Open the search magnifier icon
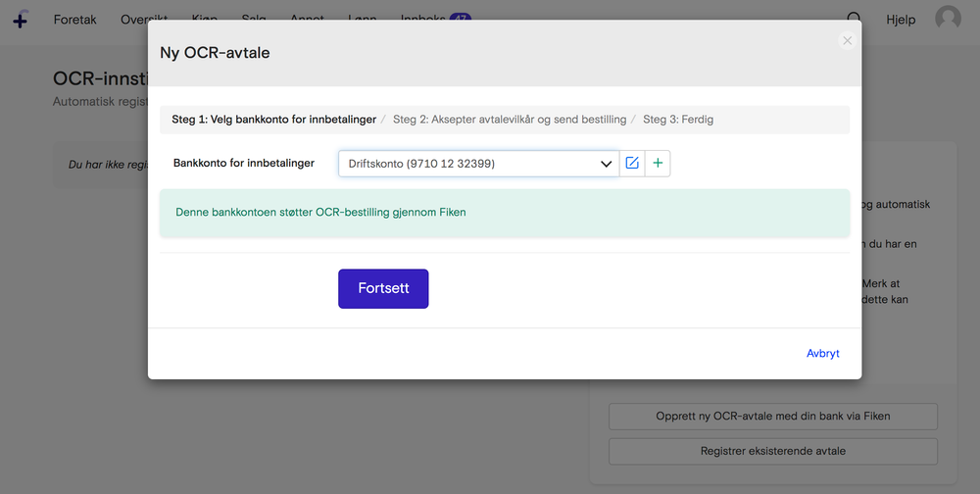The height and width of the screenshot is (494, 980). (x=855, y=19)
